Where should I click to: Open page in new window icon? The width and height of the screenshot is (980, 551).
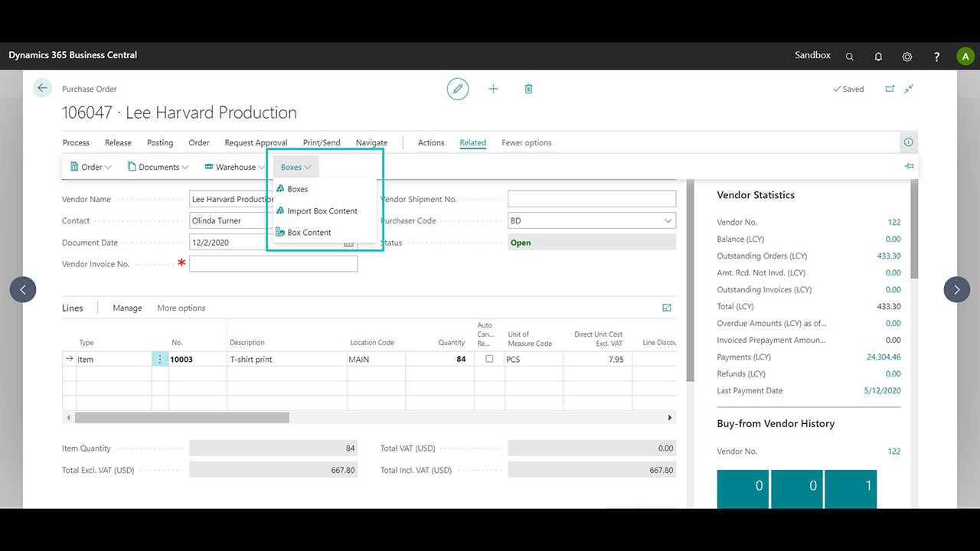pyautogui.click(x=890, y=89)
